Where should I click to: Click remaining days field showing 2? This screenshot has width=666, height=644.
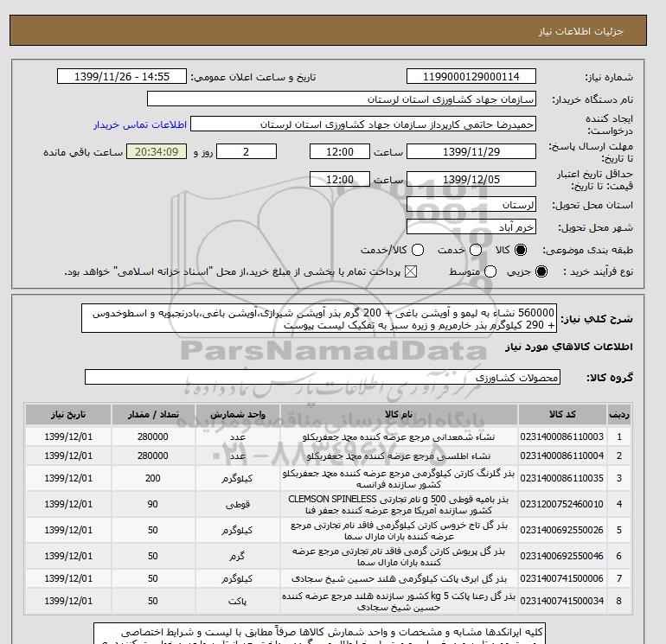[247, 151]
